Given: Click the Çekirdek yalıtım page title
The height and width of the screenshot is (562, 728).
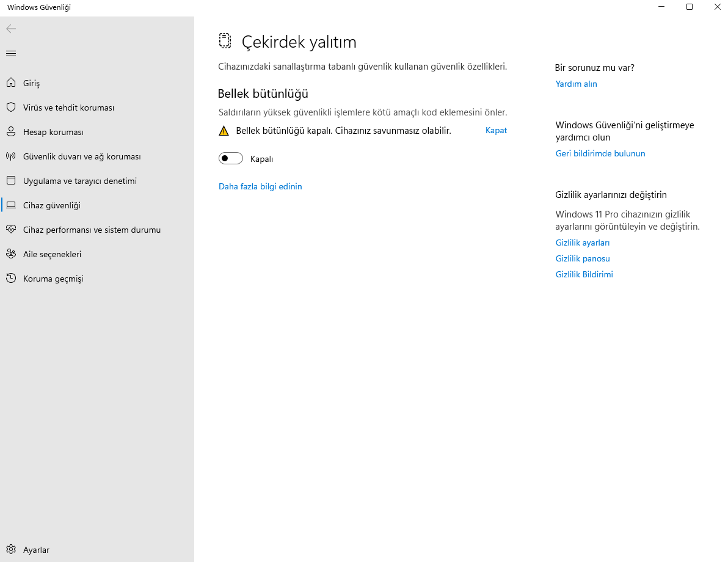Looking at the screenshot, I should pos(299,42).
